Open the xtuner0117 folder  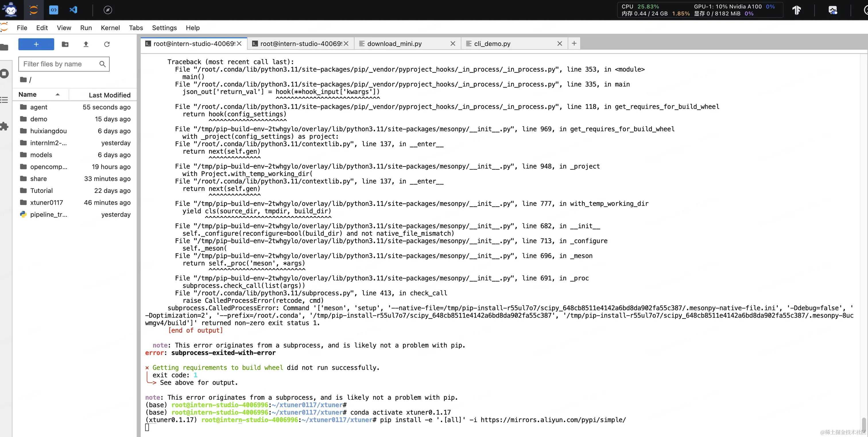pyautogui.click(x=46, y=202)
